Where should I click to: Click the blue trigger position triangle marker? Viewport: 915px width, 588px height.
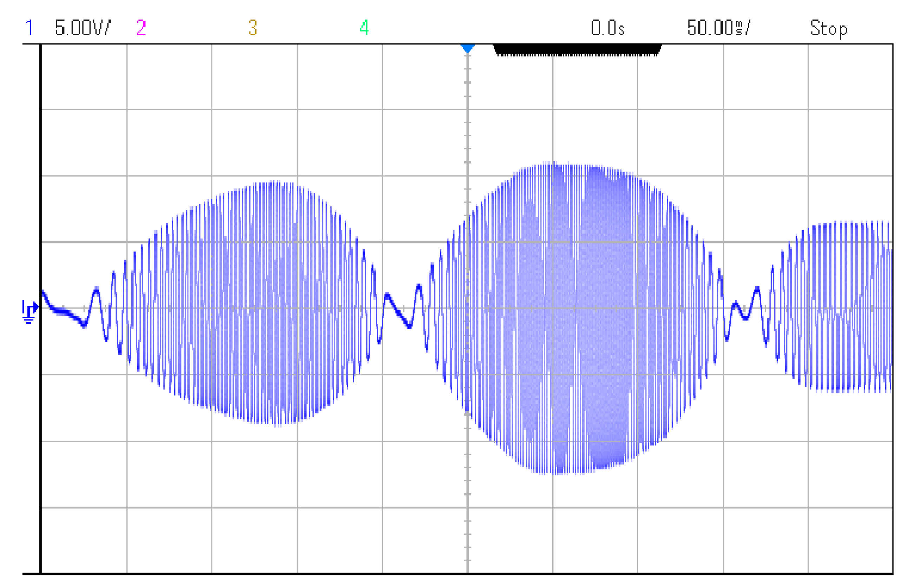[x=467, y=48]
